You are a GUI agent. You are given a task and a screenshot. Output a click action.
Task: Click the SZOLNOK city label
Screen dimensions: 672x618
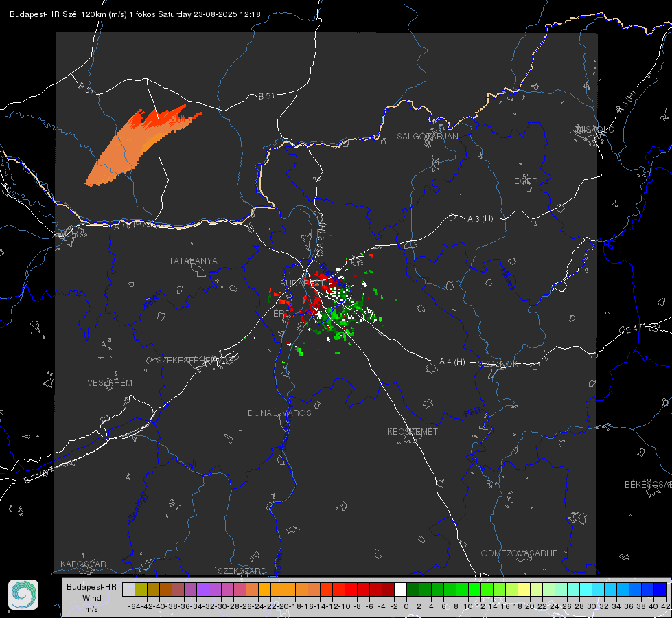(x=498, y=363)
